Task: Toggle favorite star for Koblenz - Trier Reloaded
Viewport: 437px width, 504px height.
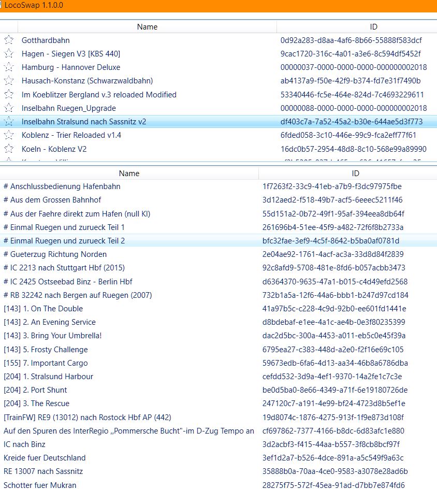Action: point(9,135)
